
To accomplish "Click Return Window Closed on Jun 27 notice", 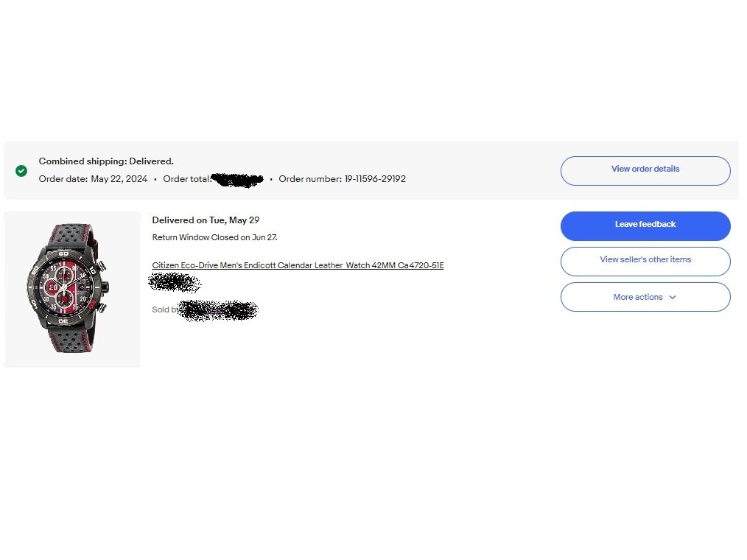I will 214,237.
